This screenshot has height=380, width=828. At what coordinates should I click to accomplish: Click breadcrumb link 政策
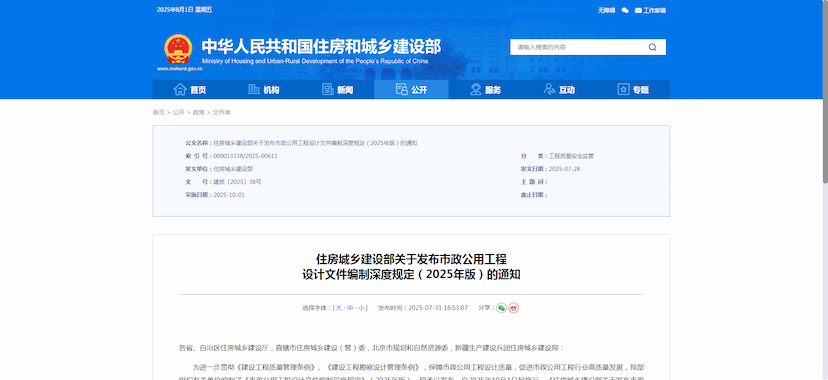(199, 112)
